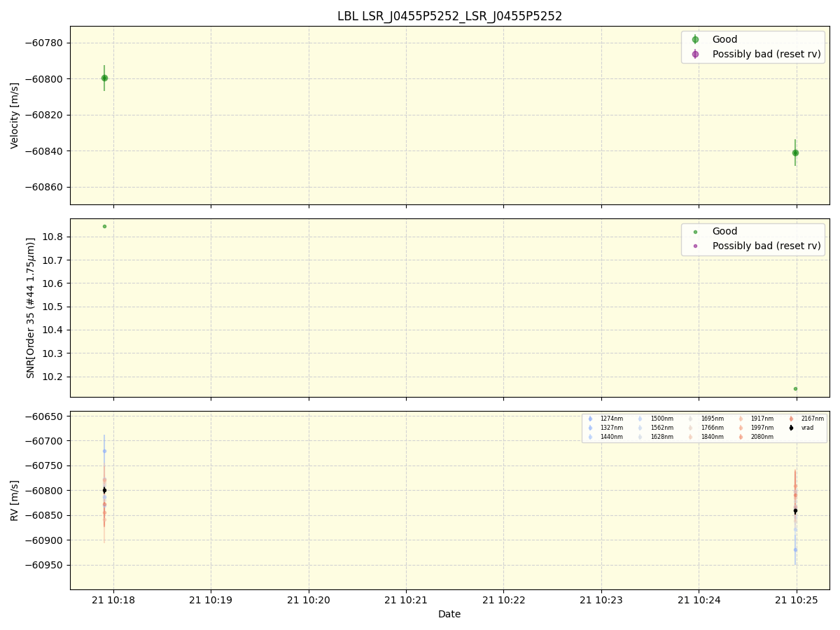Image resolution: width=840 pixels, height=630 pixels.
Task: Click the 21 10:25 tick label
Action: [x=796, y=601]
